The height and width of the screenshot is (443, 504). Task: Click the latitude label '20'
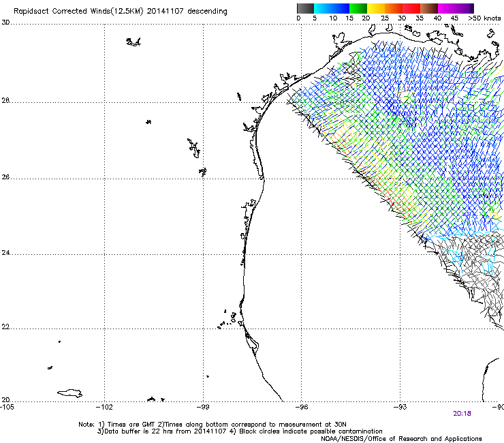pos(5,399)
